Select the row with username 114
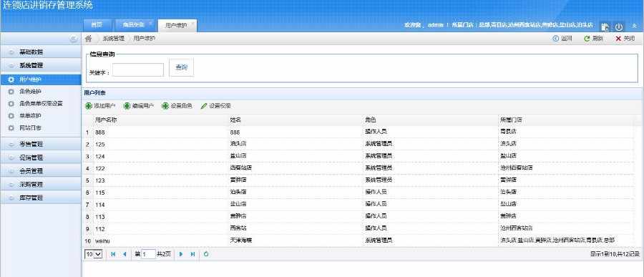The height and width of the screenshot is (277, 644). pyautogui.click(x=358, y=204)
